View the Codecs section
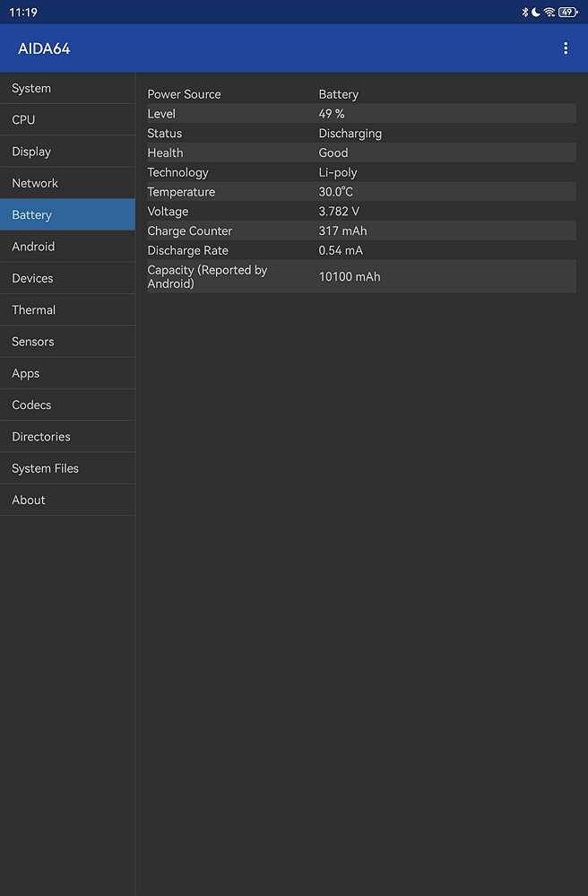This screenshot has width=588, height=896. pyautogui.click(x=67, y=405)
